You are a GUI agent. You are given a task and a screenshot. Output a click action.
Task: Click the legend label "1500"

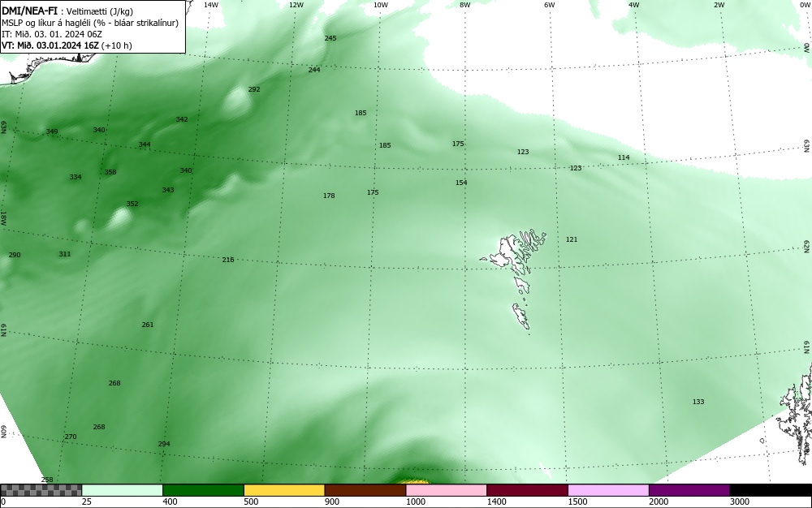tap(577, 502)
